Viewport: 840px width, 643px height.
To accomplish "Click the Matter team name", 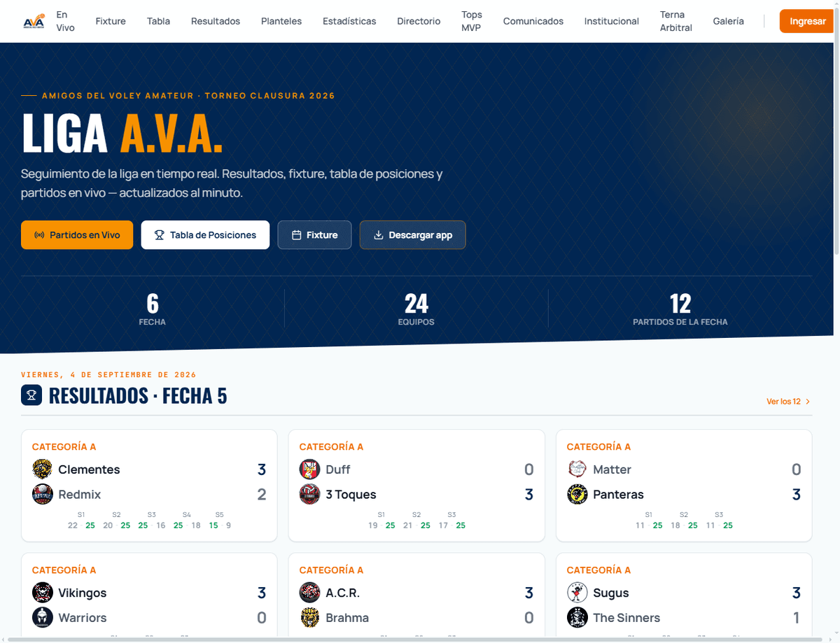I will coord(612,469).
